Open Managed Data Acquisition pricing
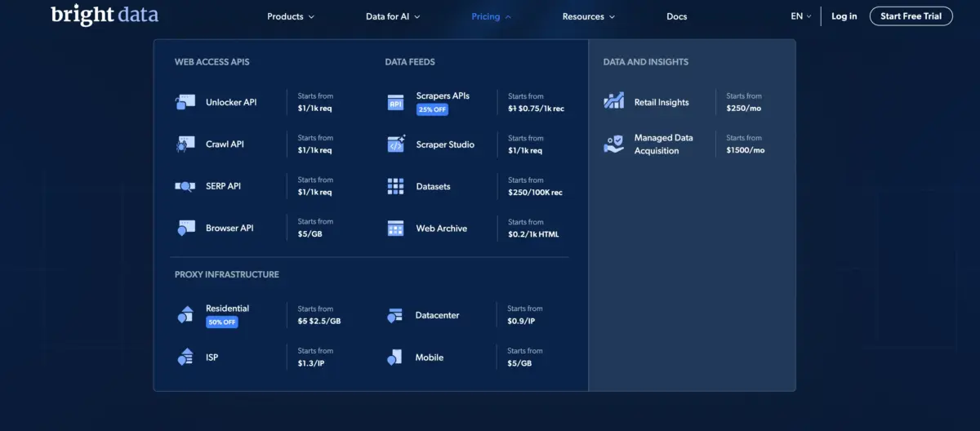980x431 pixels. (x=664, y=144)
